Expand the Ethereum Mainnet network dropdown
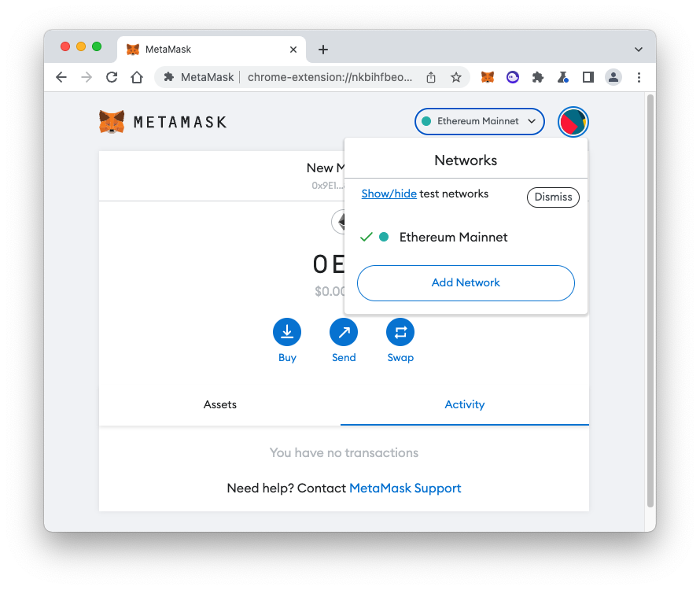This screenshot has width=700, height=590. click(480, 121)
